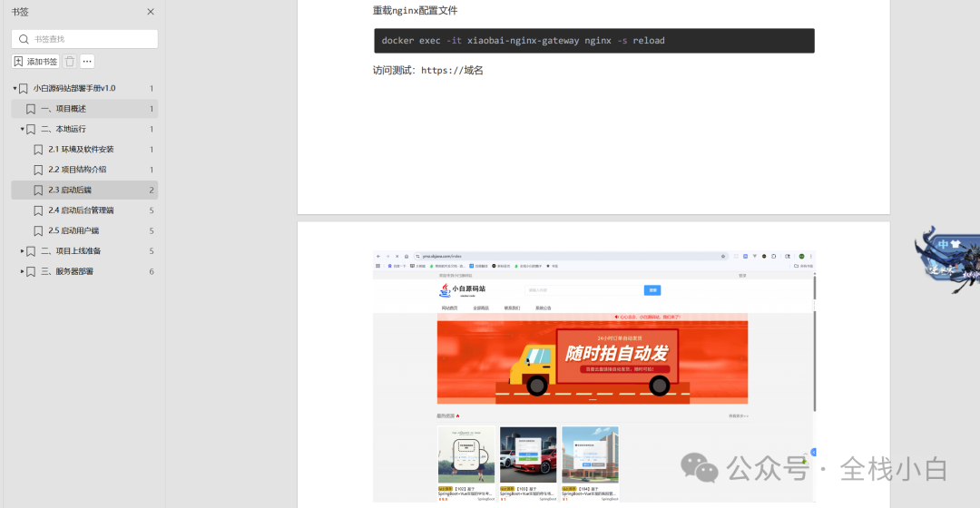Jump to bookmark 二、项目上线准备
Viewport: 980px width, 508px height.
coord(72,250)
